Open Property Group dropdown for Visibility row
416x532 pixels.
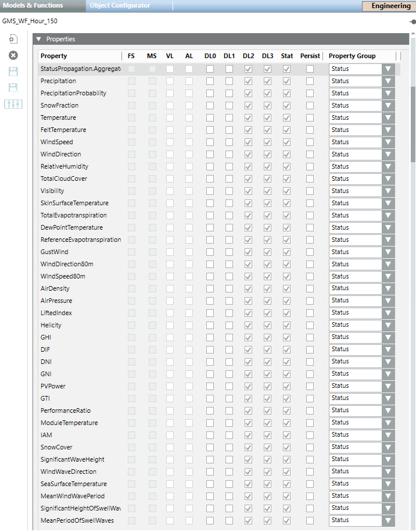[x=388, y=191]
